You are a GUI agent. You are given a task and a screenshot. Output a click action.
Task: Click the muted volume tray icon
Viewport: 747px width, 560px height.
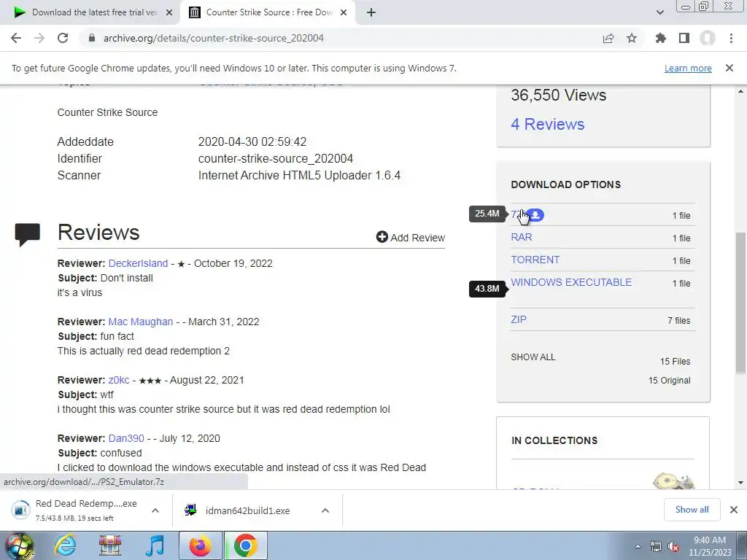click(673, 547)
